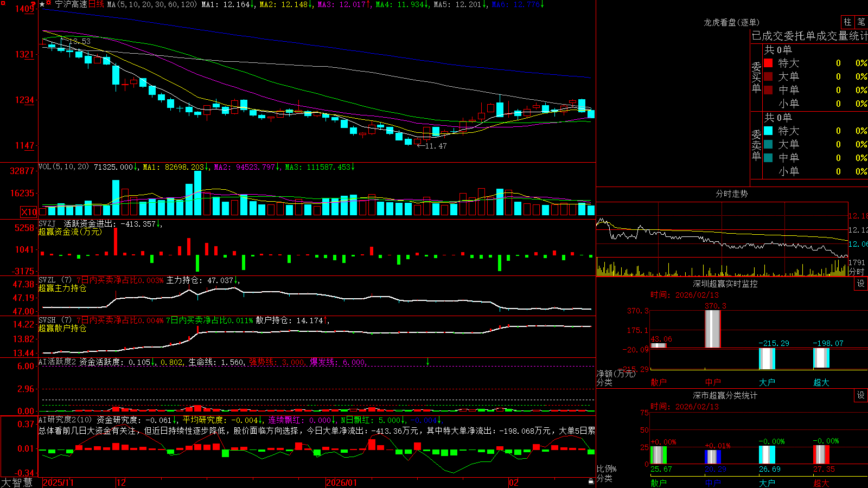Open the AI研究度2(10) indicator label
Image resolution: width=868 pixels, height=488 pixels.
(65, 420)
